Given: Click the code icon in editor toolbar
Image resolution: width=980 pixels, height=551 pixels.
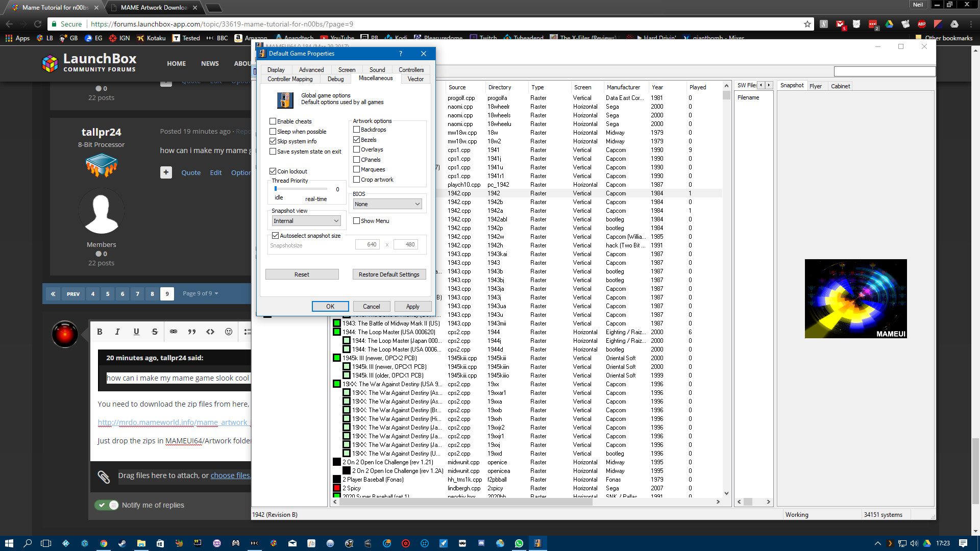Looking at the screenshot, I should point(210,332).
